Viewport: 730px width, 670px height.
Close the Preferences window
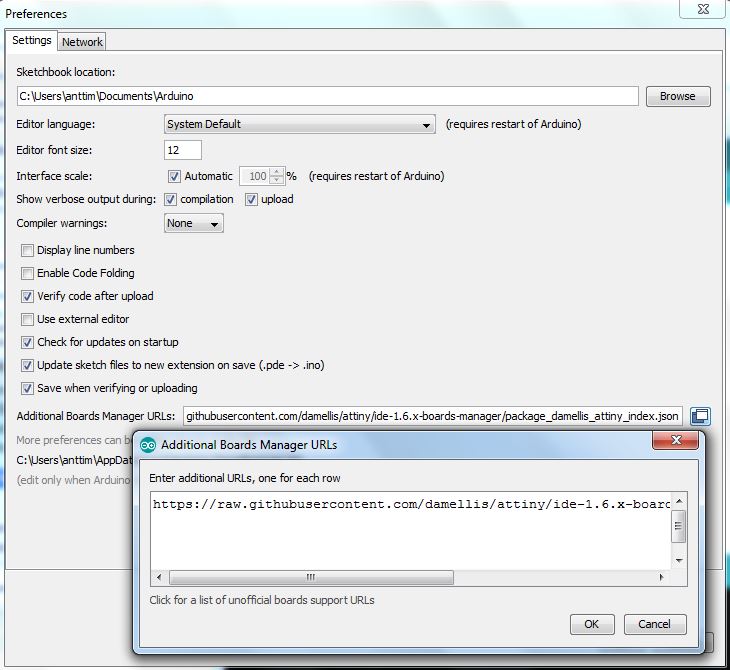pyautogui.click(x=703, y=9)
